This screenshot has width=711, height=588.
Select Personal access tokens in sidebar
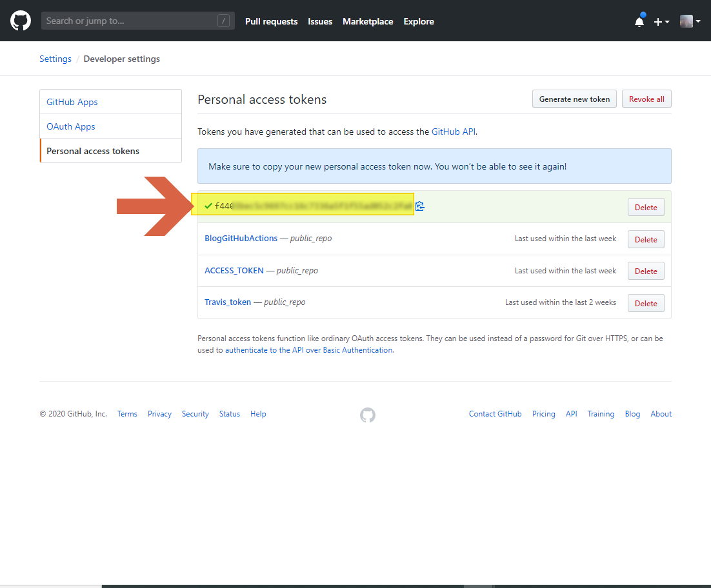click(x=110, y=151)
